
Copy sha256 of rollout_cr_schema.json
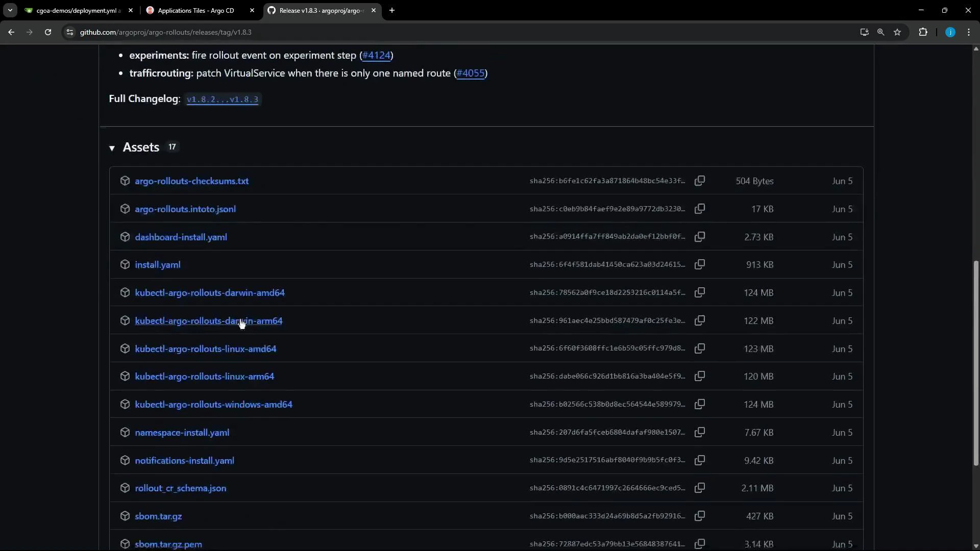700,488
